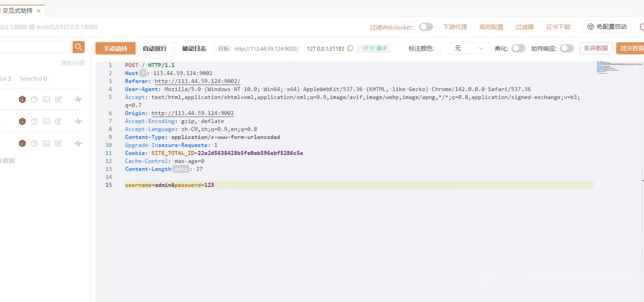Click first row's orange shield icon

[22, 100]
